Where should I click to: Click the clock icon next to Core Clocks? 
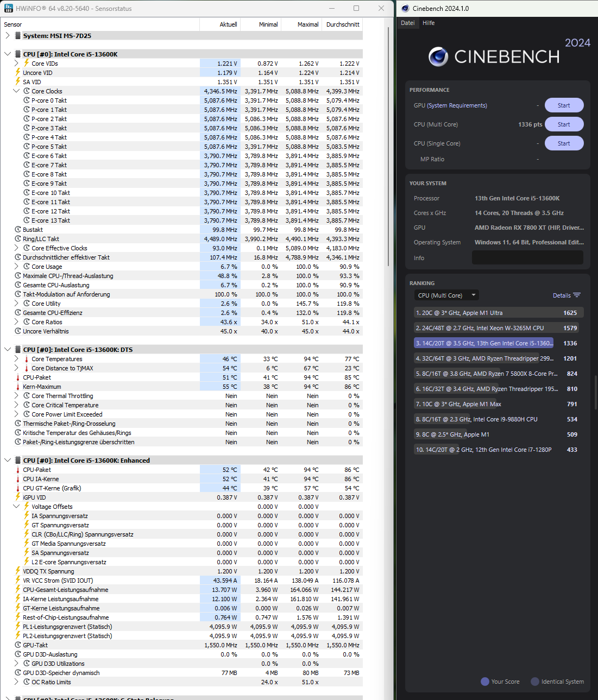coord(27,91)
